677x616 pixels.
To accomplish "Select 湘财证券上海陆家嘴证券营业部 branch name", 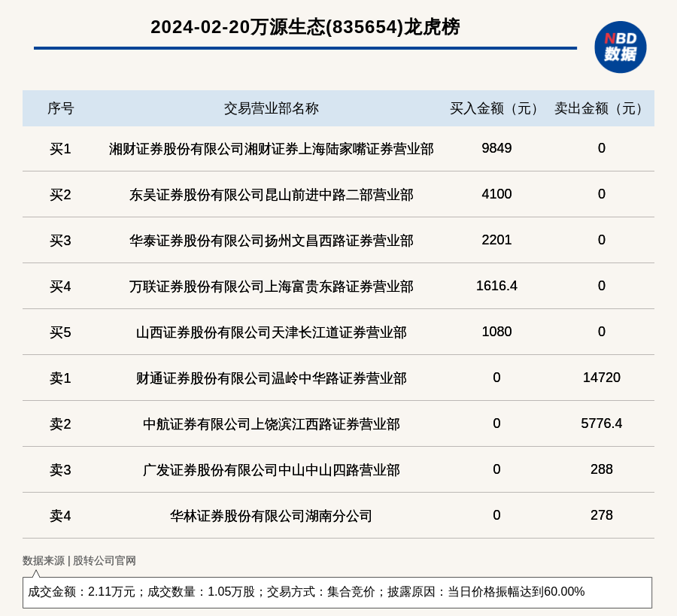I will 271,149.
